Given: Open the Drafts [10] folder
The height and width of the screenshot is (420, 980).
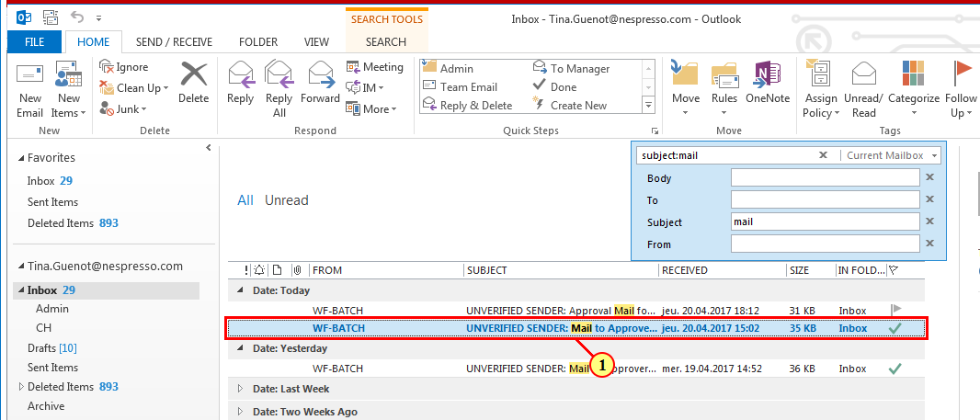Looking at the screenshot, I should (51, 347).
